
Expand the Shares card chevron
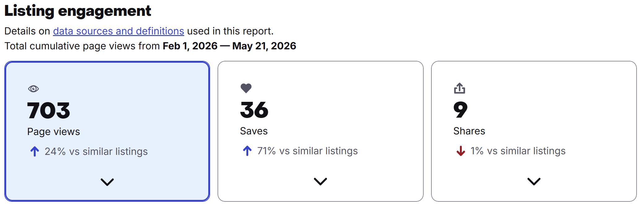click(x=534, y=181)
